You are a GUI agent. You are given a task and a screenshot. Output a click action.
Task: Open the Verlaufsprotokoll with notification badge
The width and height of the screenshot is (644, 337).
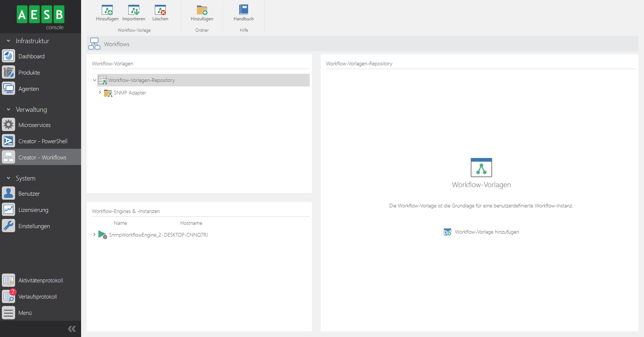(x=37, y=297)
